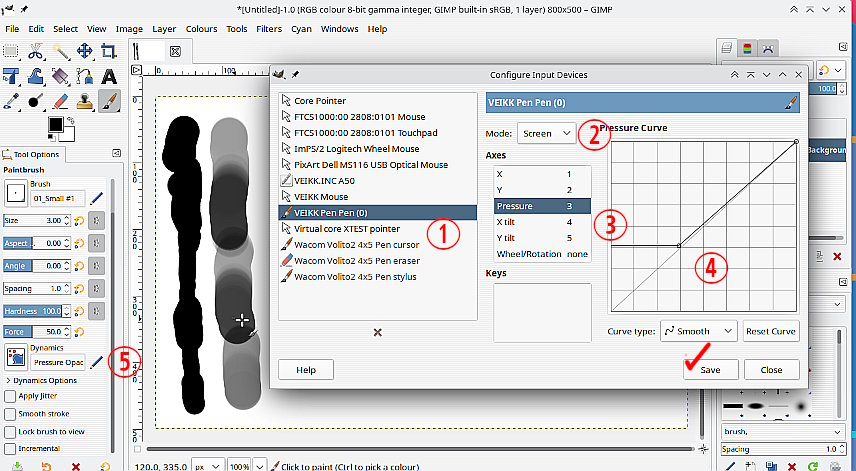
Task: Reset Size to brush default
Action: (x=80, y=220)
